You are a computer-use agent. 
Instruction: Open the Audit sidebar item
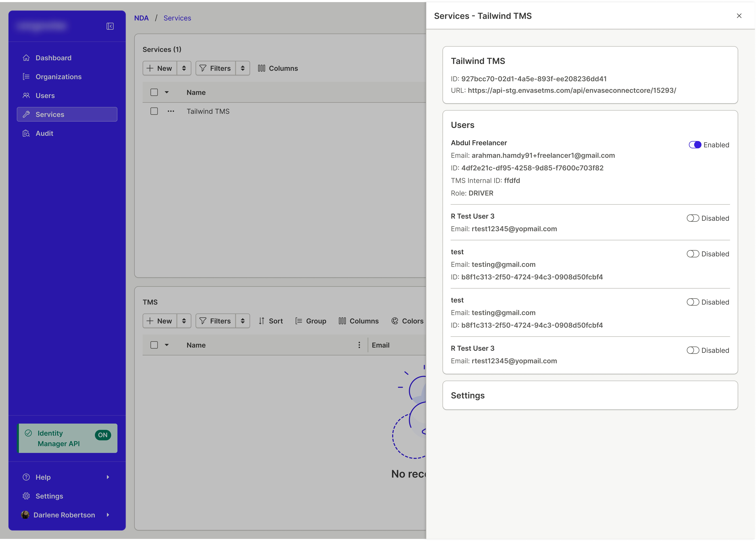coord(44,133)
